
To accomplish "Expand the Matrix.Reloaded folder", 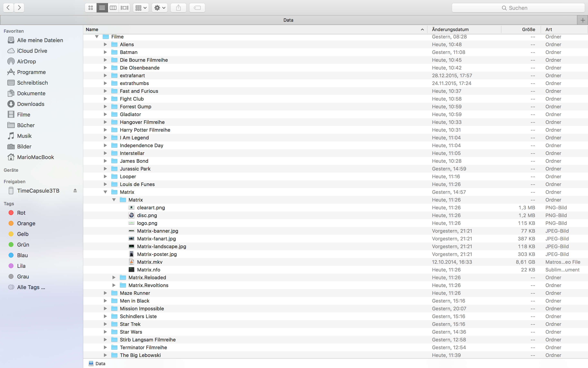I will coord(114,277).
